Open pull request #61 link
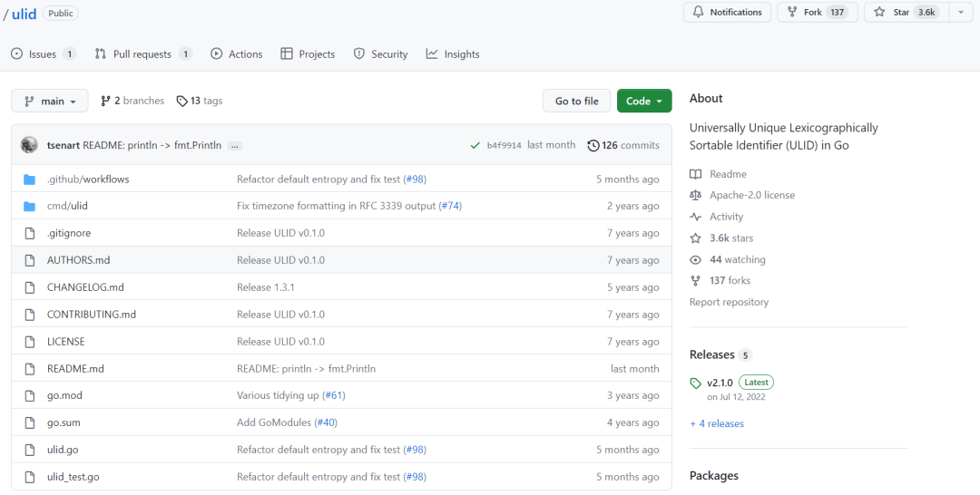 click(334, 396)
